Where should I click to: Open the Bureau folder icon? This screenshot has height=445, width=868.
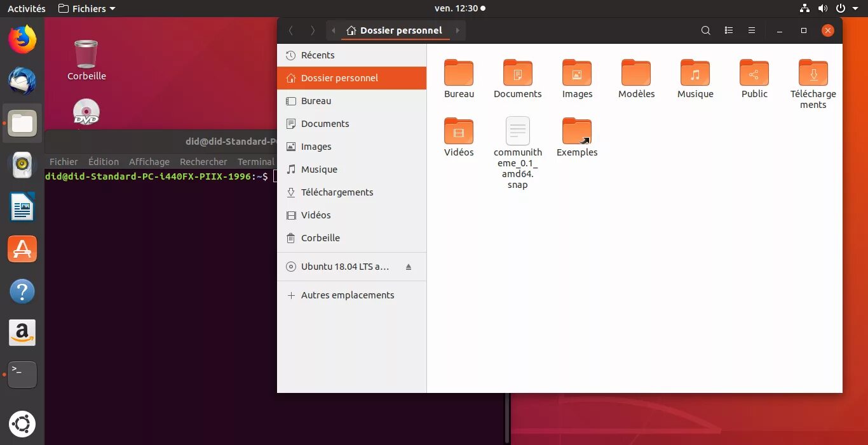click(459, 73)
